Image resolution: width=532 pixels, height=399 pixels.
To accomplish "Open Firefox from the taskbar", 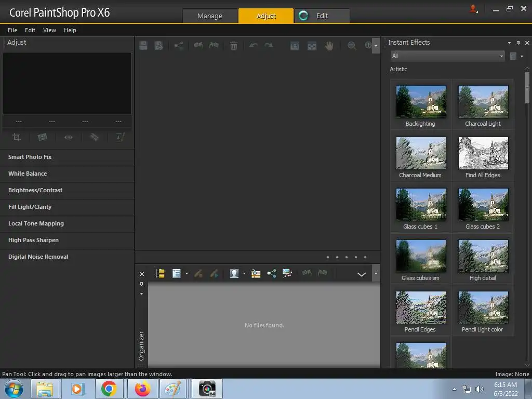I will tap(143, 389).
